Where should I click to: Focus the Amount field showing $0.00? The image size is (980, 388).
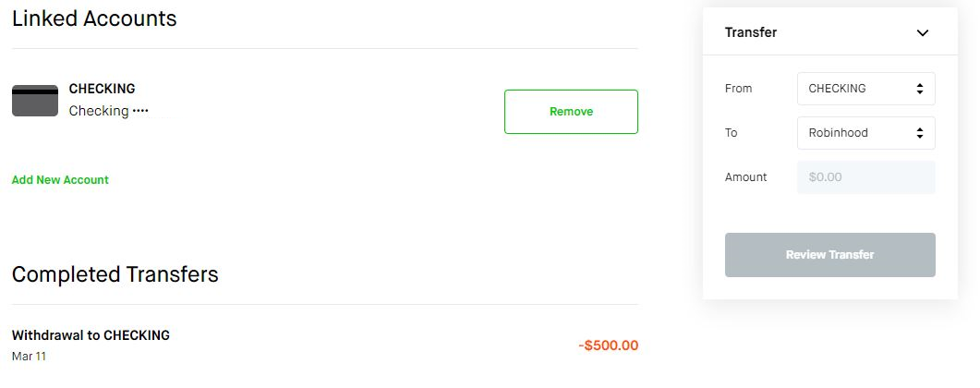coord(865,176)
